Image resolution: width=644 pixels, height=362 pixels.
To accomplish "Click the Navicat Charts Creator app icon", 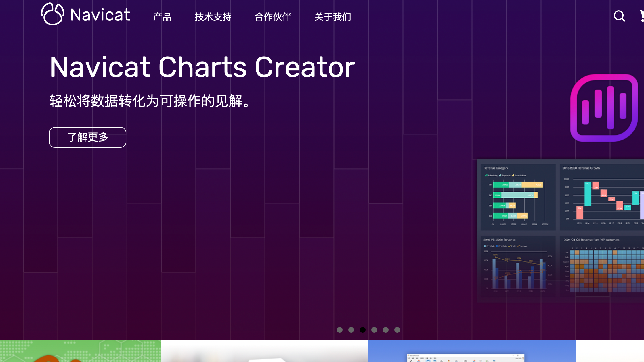I will coord(604,108).
